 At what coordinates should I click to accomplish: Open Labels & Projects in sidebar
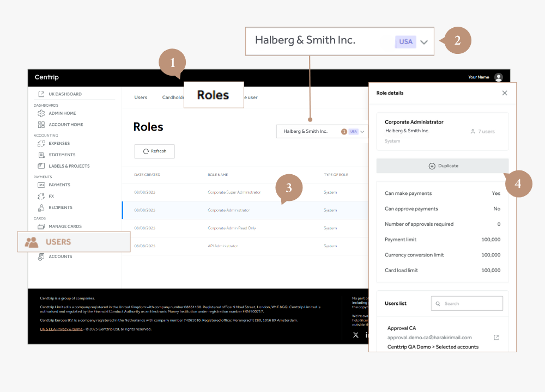tap(69, 166)
